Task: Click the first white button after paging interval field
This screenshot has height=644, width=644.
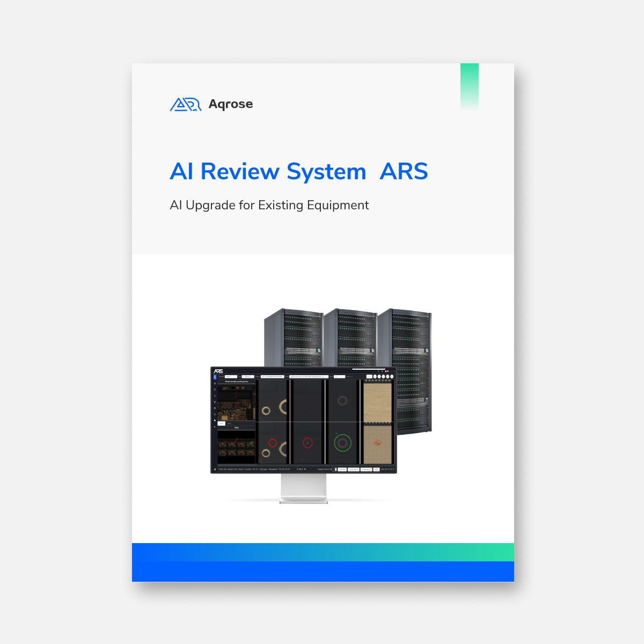Action: pyautogui.click(x=342, y=469)
